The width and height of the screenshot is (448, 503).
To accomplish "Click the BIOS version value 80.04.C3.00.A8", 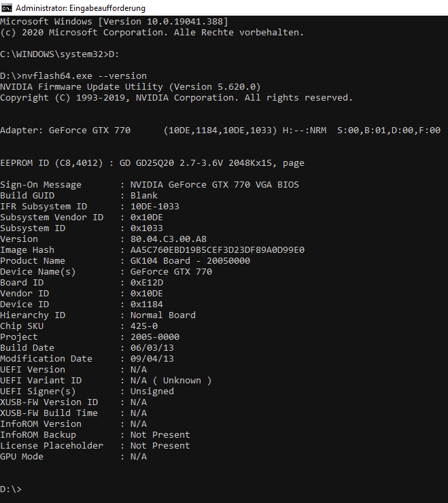I will 168,239.
